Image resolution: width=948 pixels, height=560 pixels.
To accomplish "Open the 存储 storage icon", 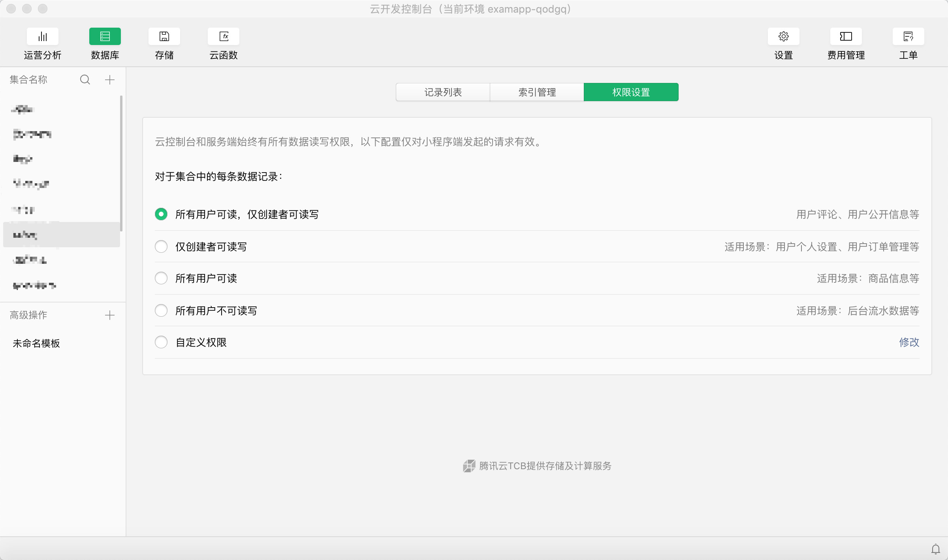I will pos(164,37).
